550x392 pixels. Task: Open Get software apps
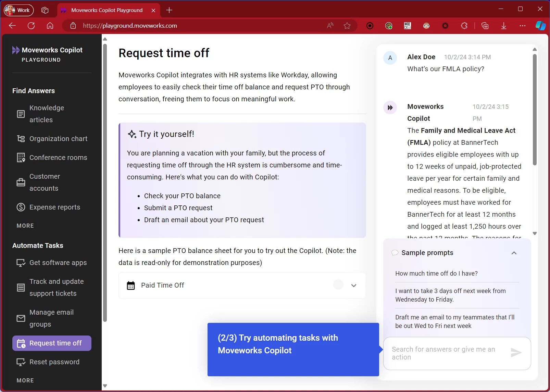point(52,263)
